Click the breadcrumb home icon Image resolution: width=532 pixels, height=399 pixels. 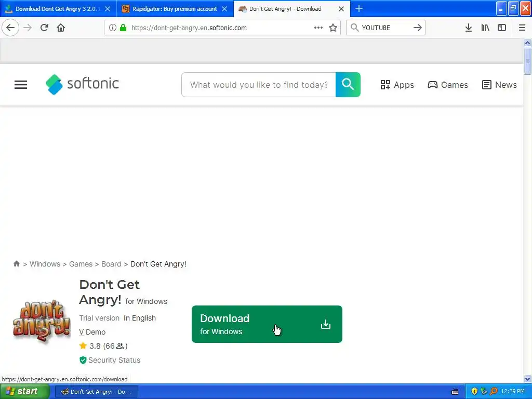click(16, 263)
